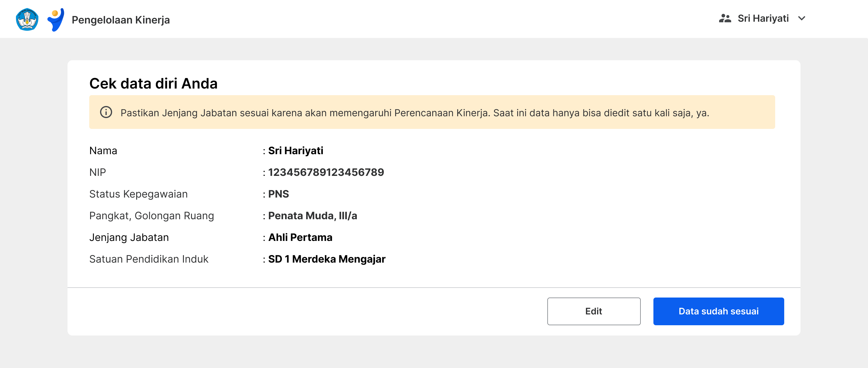
Task: Click the Merdeka Mengajar blue logo
Action: coord(55,20)
